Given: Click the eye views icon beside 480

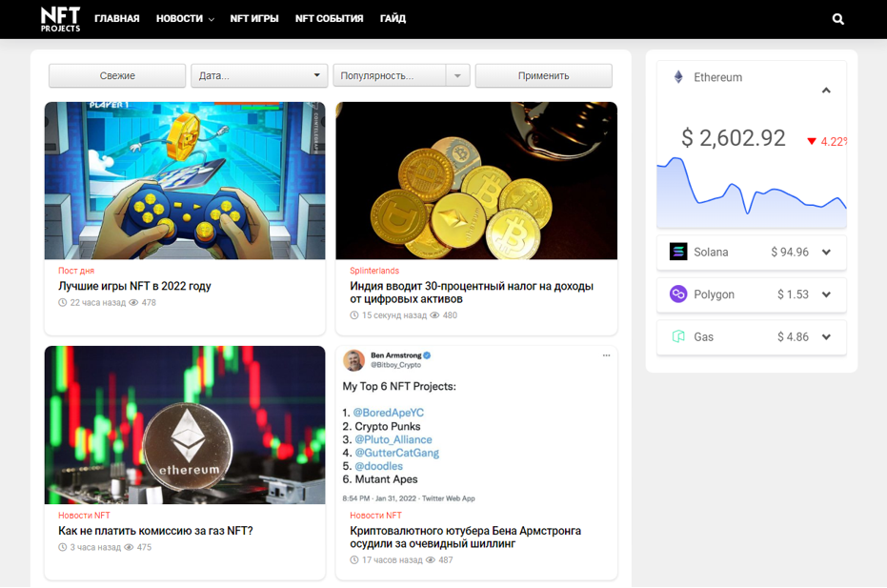Looking at the screenshot, I should [435, 315].
